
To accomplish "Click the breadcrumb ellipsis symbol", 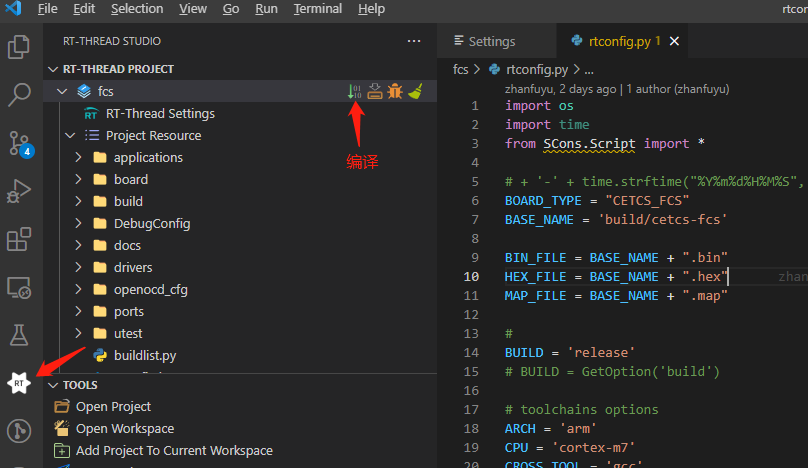I will pyautogui.click(x=589, y=70).
